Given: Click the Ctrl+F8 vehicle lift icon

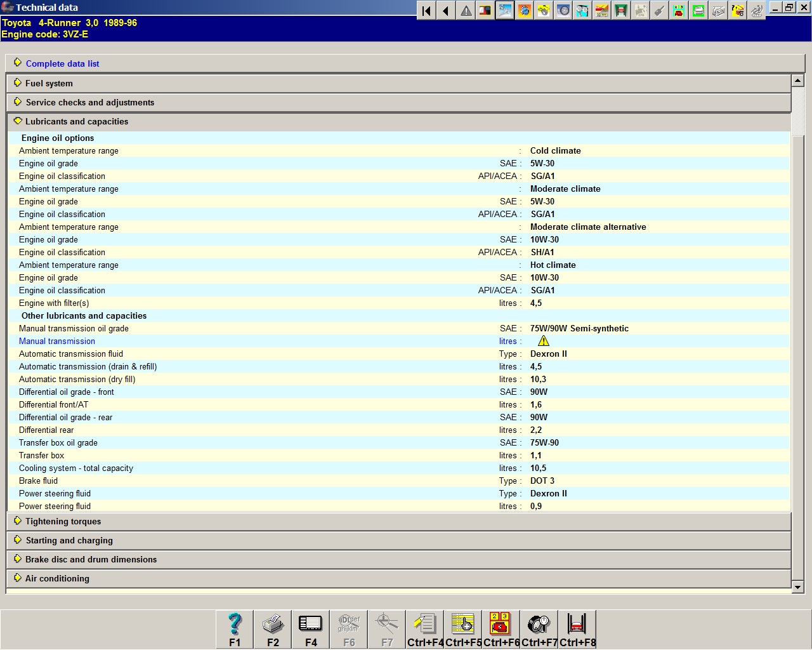Looking at the screenshot, I should point(577,628).
